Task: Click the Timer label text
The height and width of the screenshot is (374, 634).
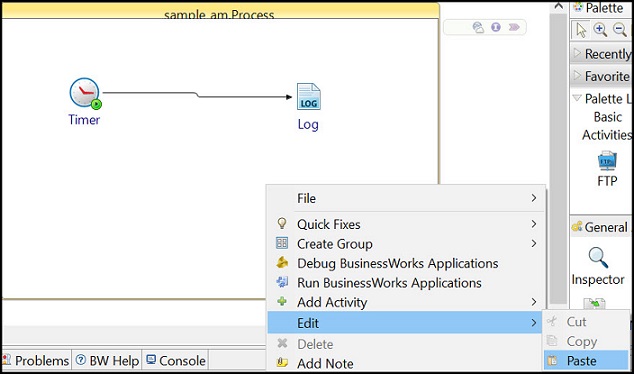Action: (84, 120)
